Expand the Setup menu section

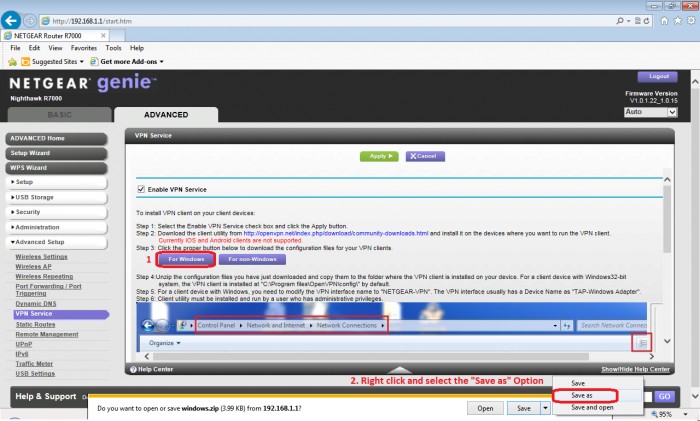click(56, 182)
